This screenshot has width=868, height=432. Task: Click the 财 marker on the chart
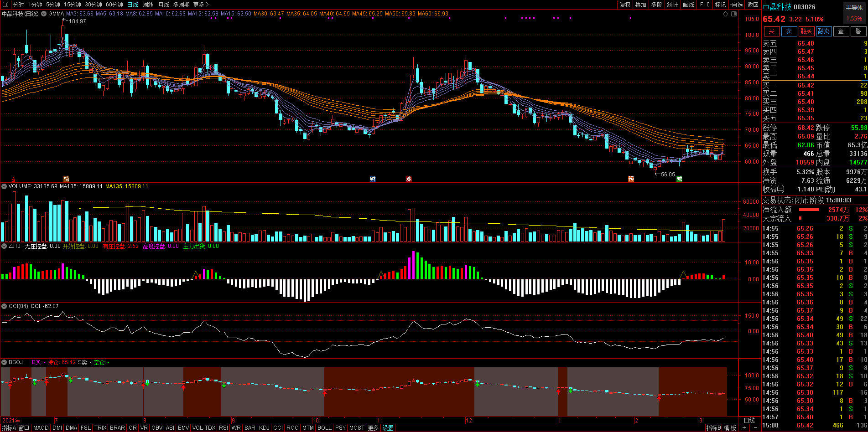[373, 179]
